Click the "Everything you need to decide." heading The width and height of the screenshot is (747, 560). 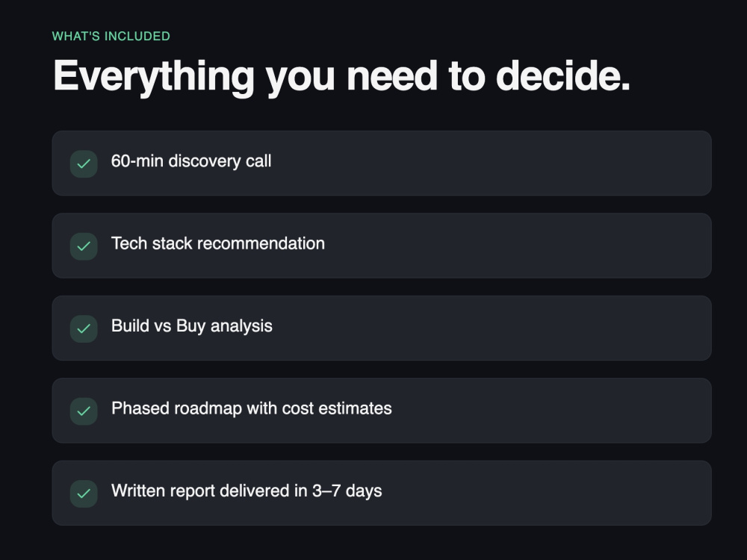341,77
